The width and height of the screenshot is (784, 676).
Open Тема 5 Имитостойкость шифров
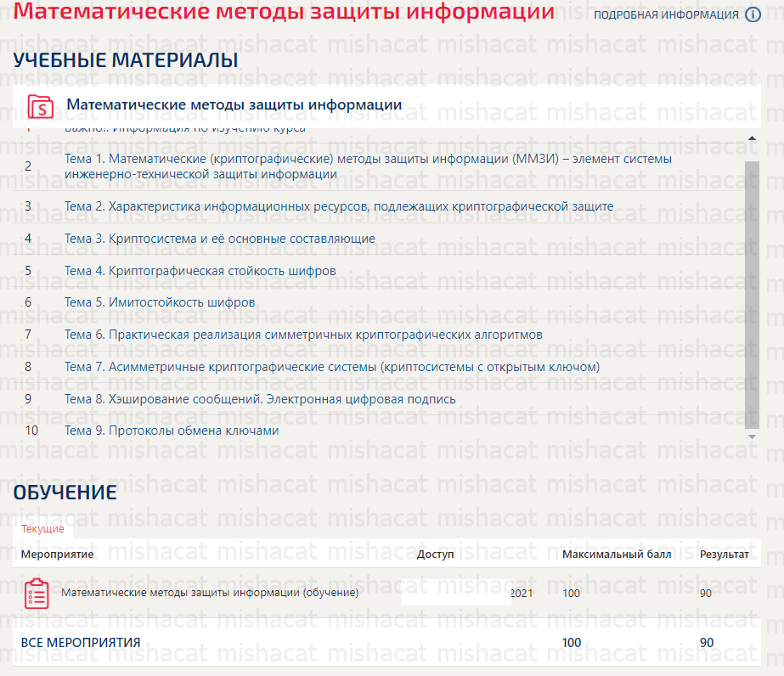[x=160, y=302]
